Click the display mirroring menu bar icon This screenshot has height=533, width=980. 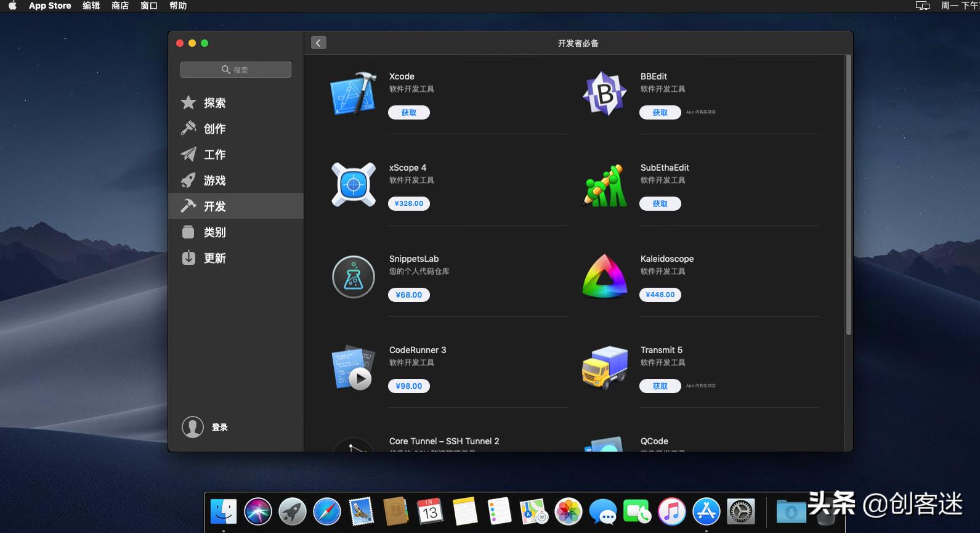923,6
